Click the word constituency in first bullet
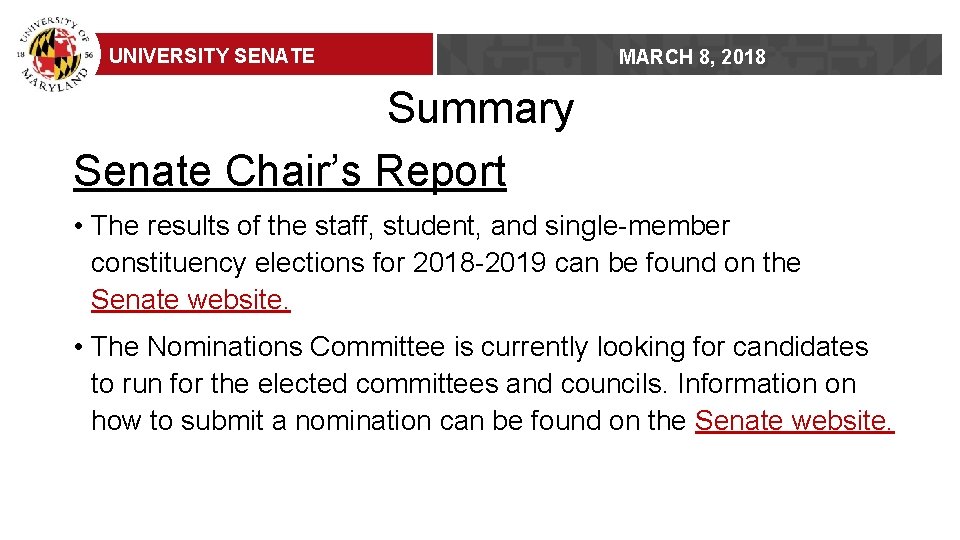The width and height of the screenshot is (960, 540). tap(168, 264)
